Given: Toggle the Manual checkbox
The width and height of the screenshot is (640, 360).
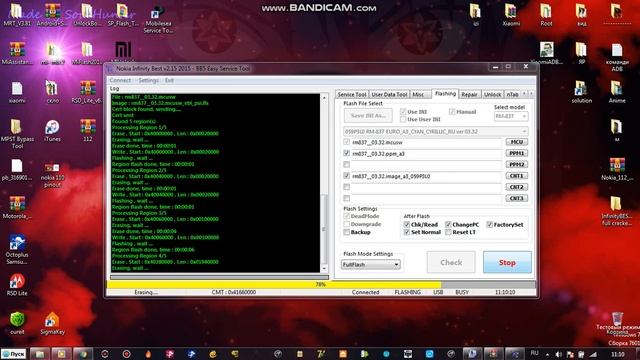Looking at the screenshot, I should pos(452,111).
